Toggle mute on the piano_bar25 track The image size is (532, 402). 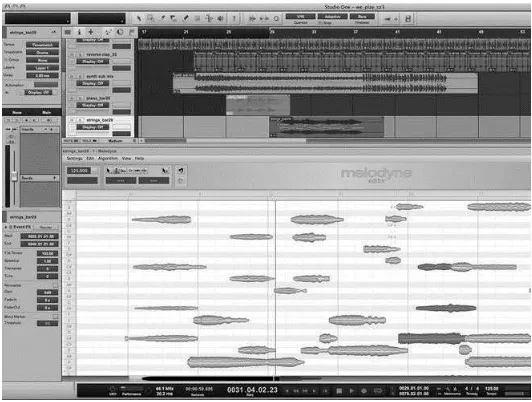(x=72, y=98)
